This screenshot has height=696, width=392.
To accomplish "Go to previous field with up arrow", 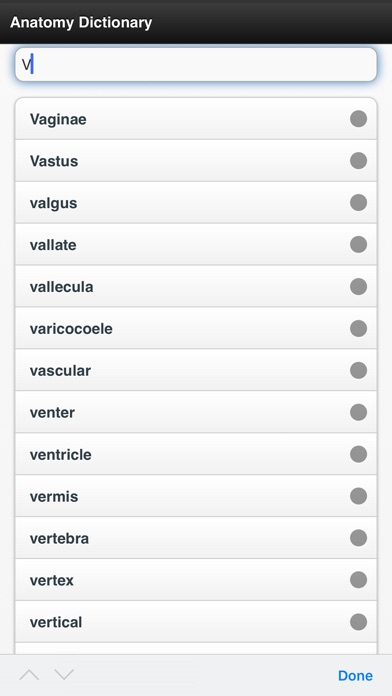I will click(29, 675).
